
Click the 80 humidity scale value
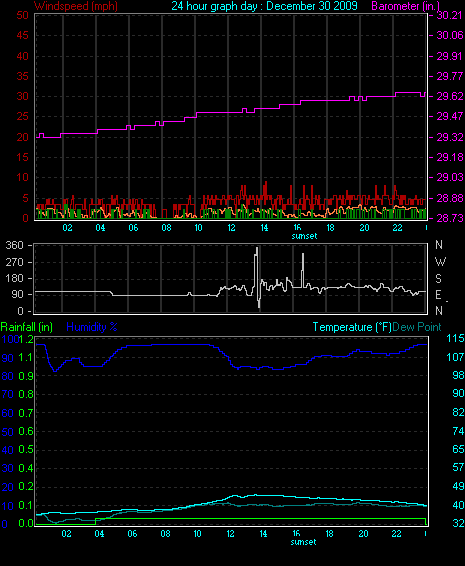(8, 376)
